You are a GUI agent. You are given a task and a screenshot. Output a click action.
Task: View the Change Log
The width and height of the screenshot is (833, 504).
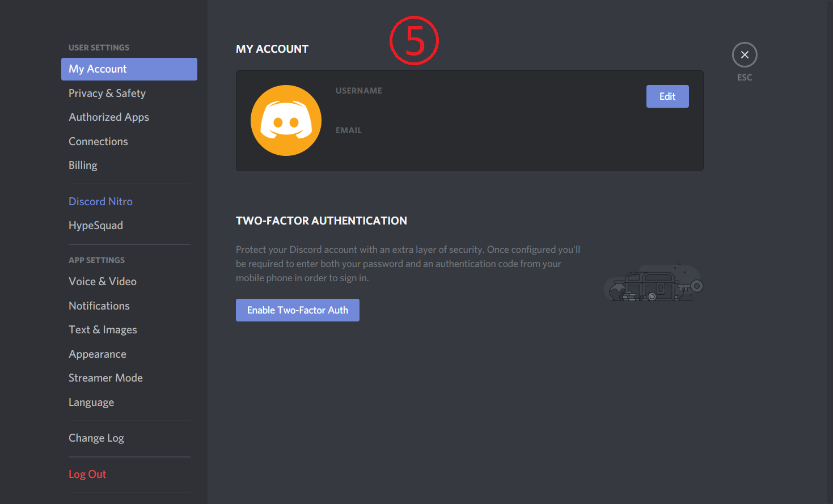pyautogui.click(x=96, y=438)
